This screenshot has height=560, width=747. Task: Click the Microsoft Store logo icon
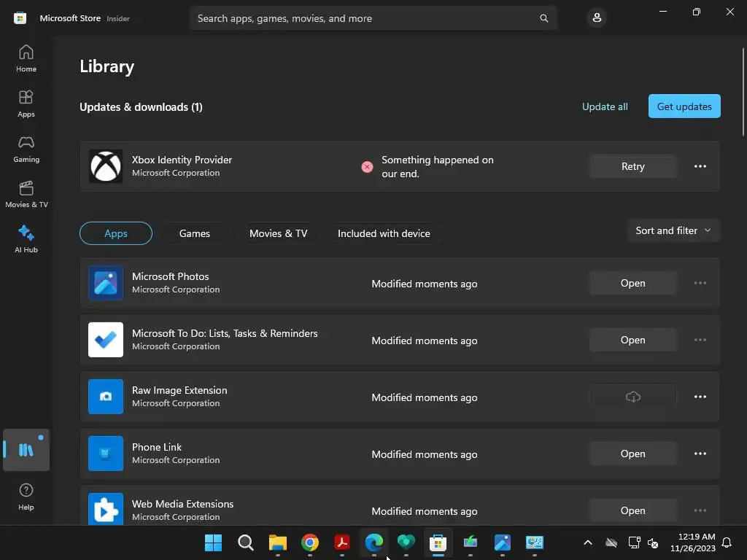(x=20, y=18)
